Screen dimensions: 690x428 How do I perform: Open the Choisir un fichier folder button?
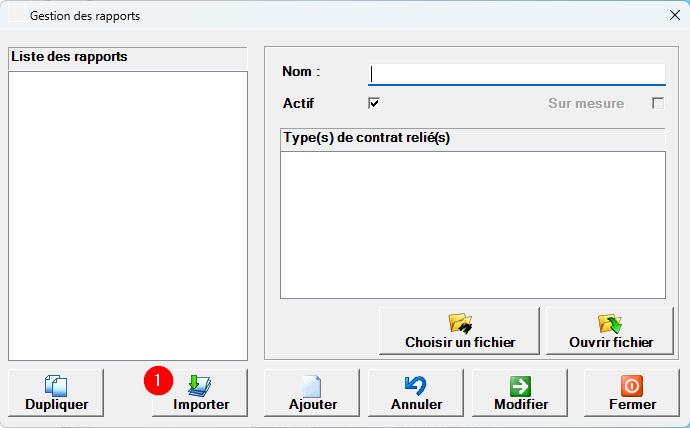[459, 331]
